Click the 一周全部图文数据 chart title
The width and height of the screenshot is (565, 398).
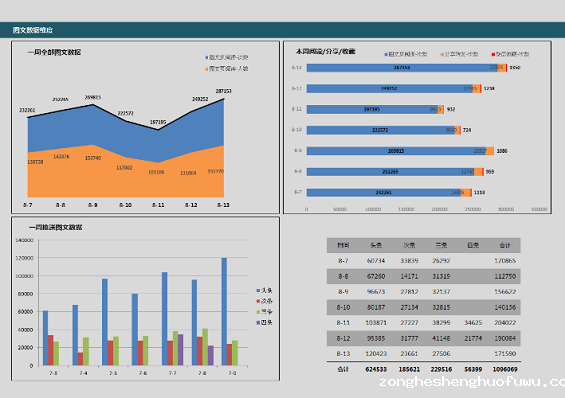[x=54, y=53]
